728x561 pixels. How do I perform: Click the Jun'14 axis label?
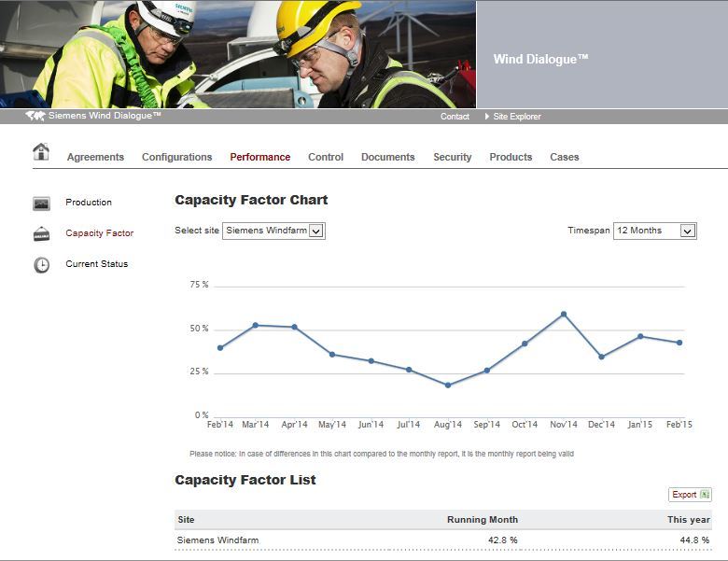click(x=371, y=425)
